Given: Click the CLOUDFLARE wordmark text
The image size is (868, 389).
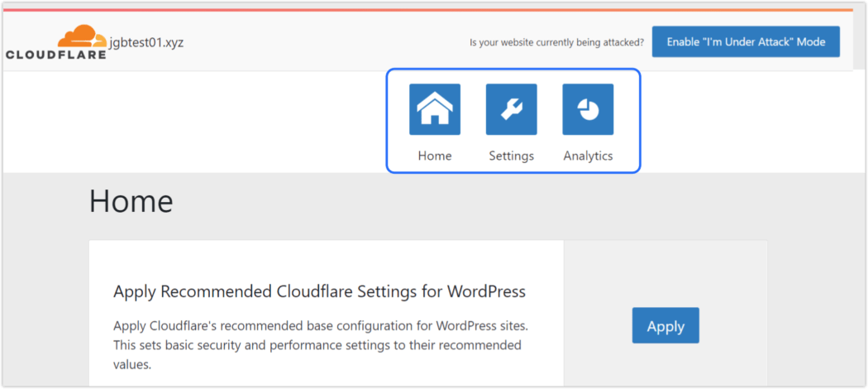Looking at the screenshot, I should click(56, 55).
